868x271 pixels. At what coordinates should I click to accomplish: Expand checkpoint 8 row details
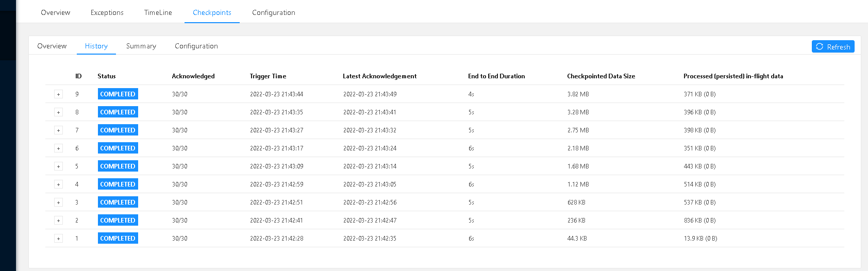pos(58,112)
